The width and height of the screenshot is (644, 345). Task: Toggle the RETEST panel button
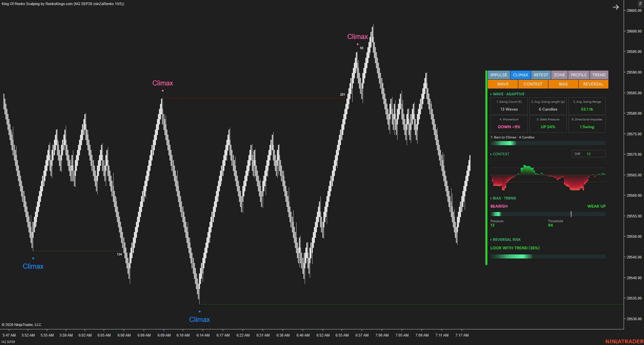(541, 75)
